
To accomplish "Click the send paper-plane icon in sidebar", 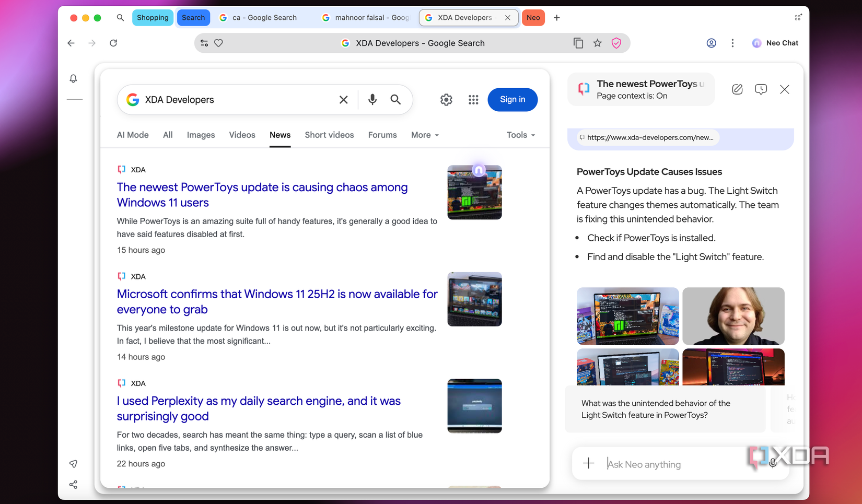I will coord(73,464).
